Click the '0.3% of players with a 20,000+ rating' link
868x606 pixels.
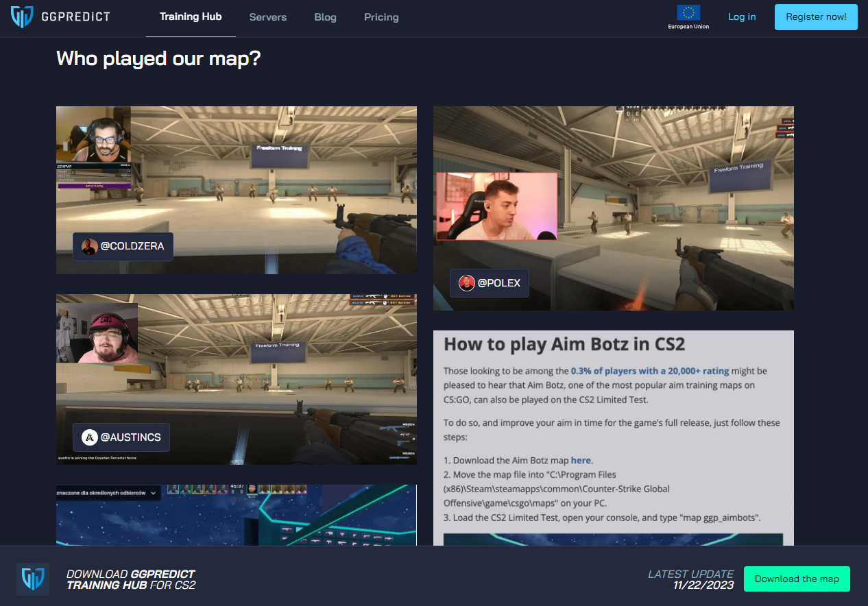(x=650, y=371)
